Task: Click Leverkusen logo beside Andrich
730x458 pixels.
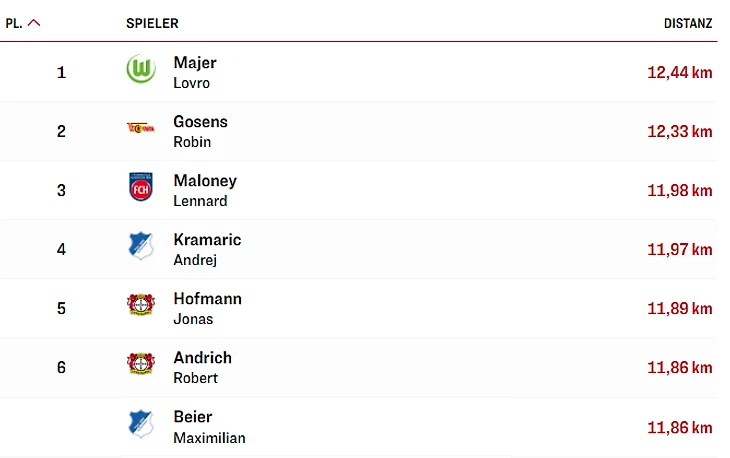Action: tap(141, 364)
